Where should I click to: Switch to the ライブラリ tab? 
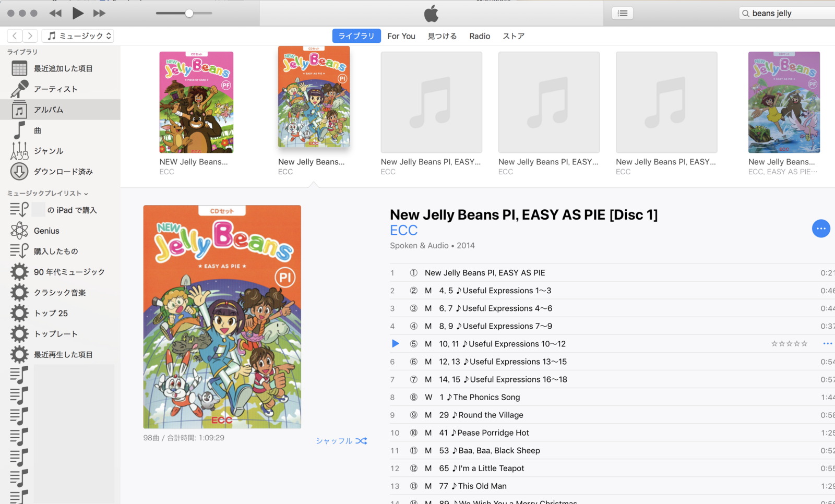(x=356, y=36)
